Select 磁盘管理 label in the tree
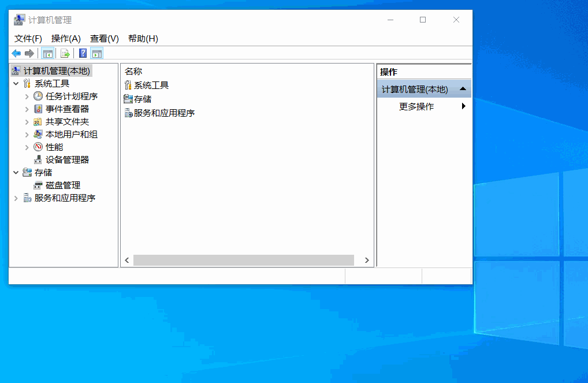 [x=63, y=185]
